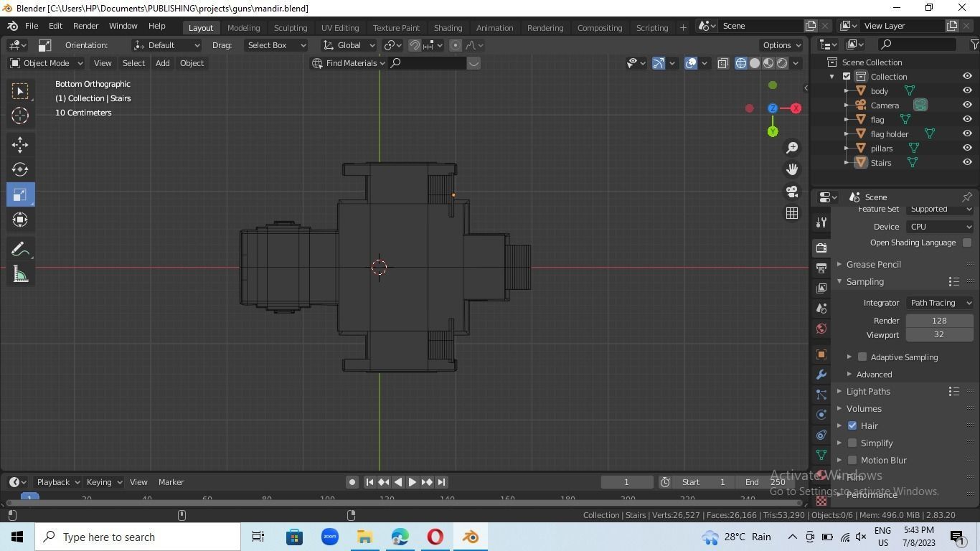This screenshot has width=980, height=551.
Task: Choose the Annotate pencil tool
Action: point(20,249)
